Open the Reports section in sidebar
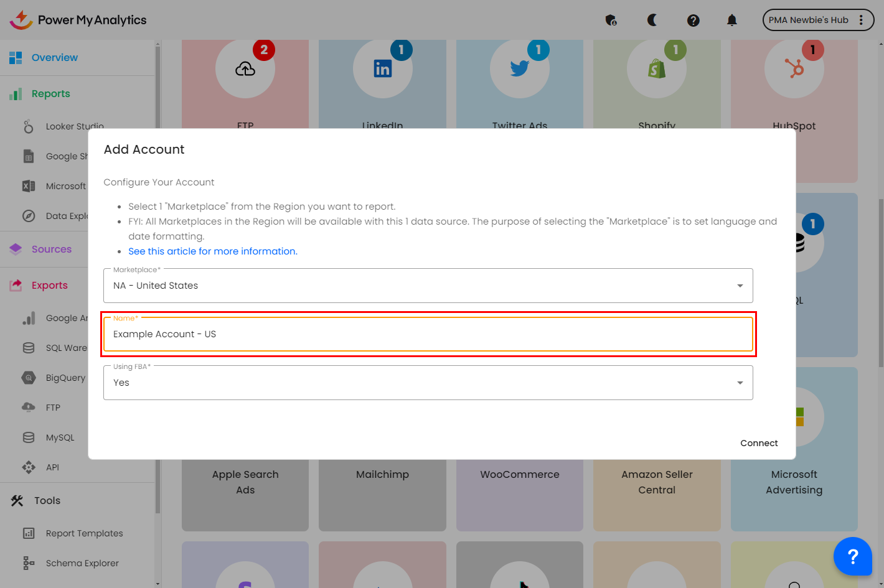Screen dimensions: 884x588 pos(50,94)
